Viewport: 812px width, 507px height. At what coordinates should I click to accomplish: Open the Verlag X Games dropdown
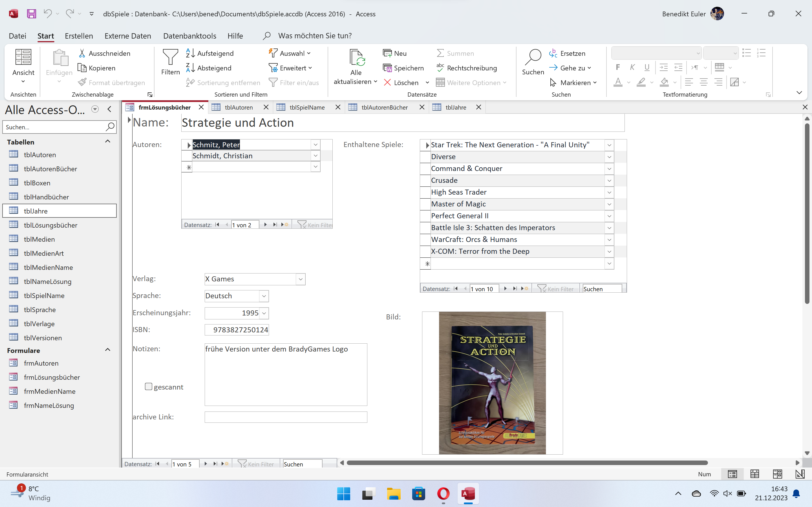tap(300, 279)
